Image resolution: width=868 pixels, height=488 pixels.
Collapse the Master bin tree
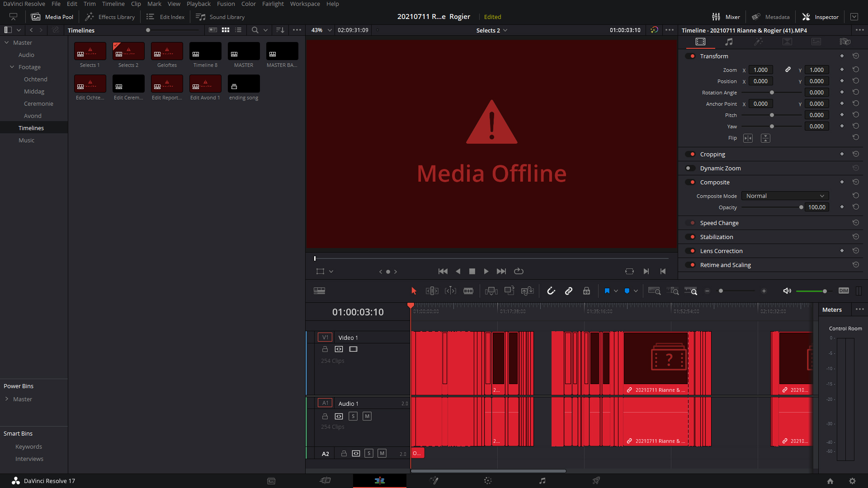tap(7, 42)
